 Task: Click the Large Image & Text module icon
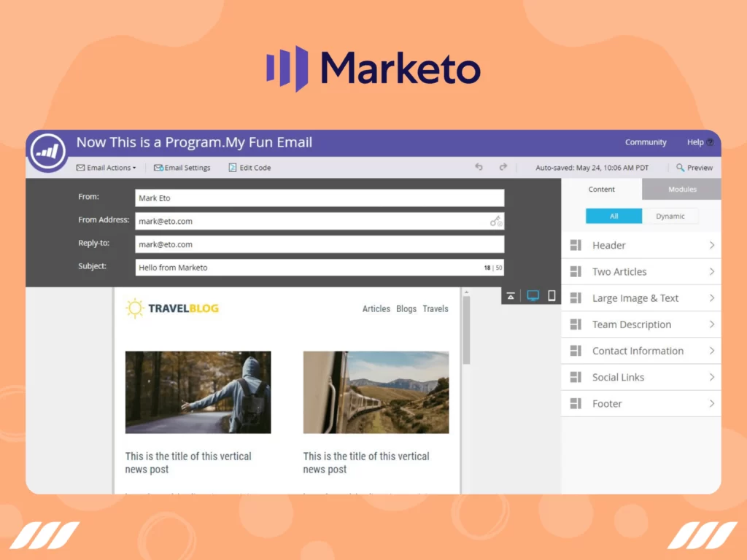(576, 298)
